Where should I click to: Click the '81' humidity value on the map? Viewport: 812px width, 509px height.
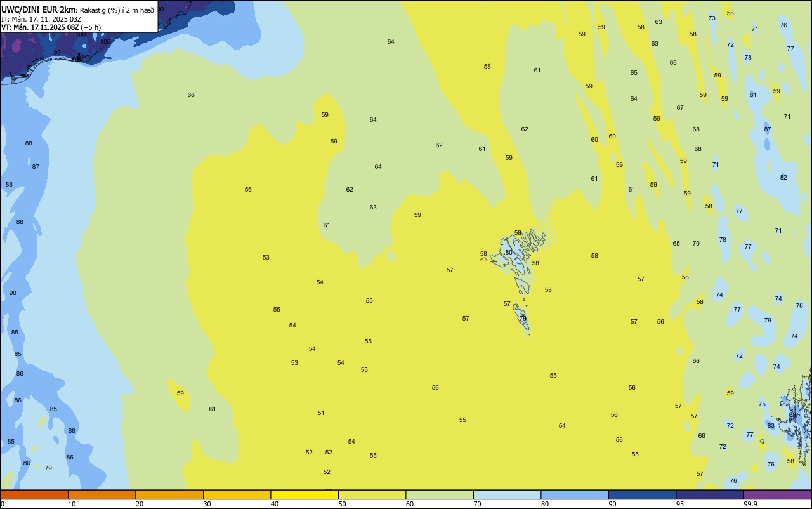(753, 95)
